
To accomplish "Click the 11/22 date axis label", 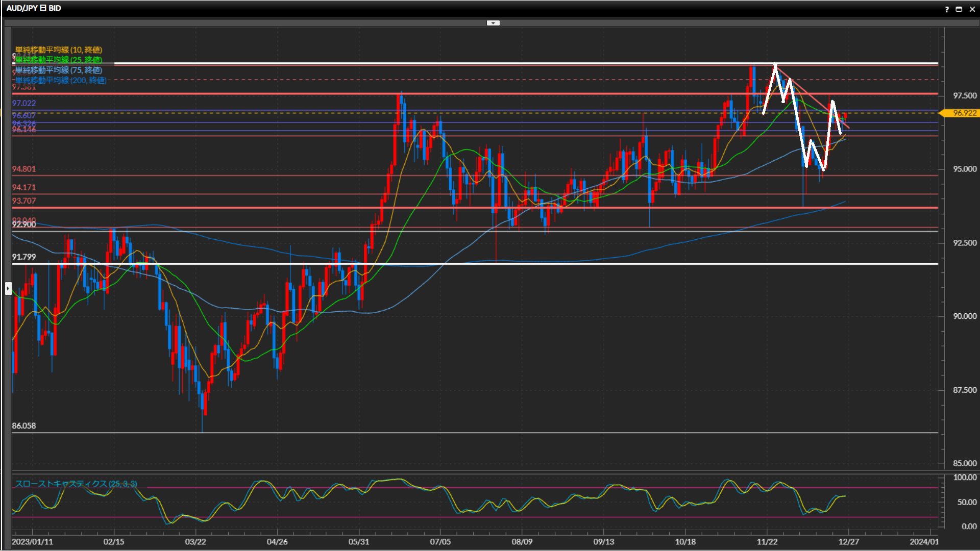I will (x=767, y=542).
